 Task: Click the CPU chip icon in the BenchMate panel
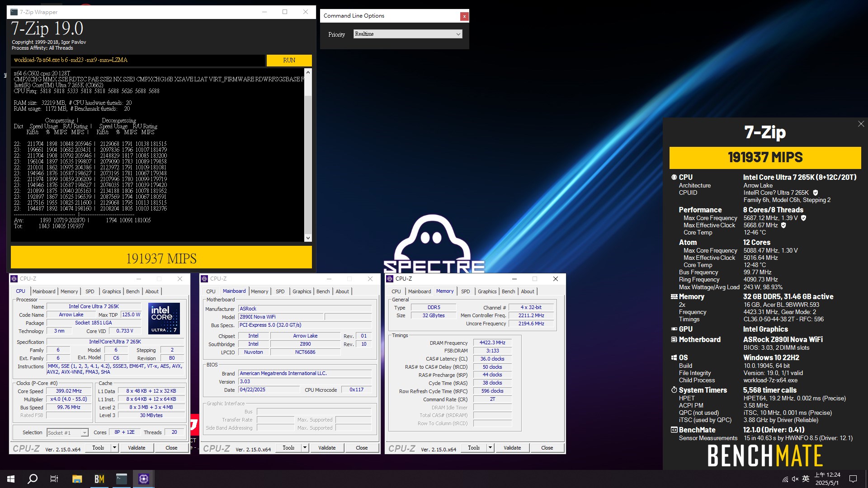674,178
